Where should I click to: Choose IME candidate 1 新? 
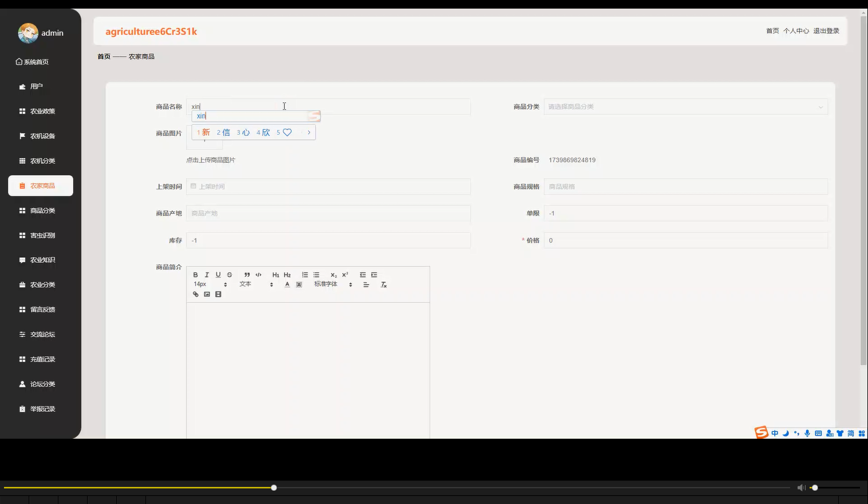tap(203, 132)
